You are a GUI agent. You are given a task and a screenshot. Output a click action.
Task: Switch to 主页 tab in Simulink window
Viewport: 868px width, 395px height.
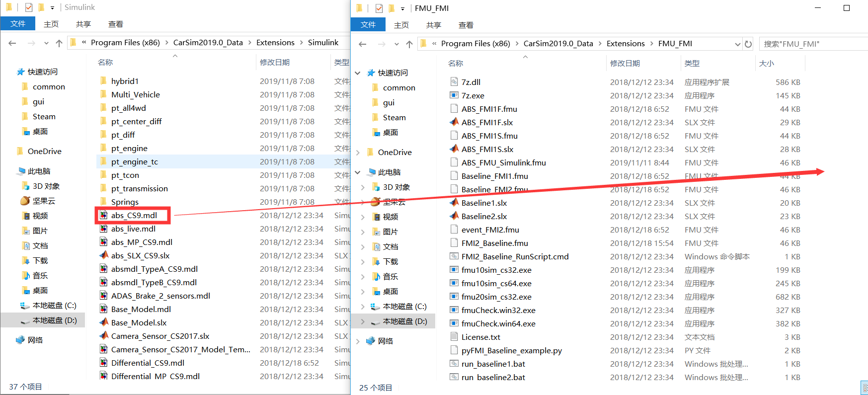coord(51,24)
